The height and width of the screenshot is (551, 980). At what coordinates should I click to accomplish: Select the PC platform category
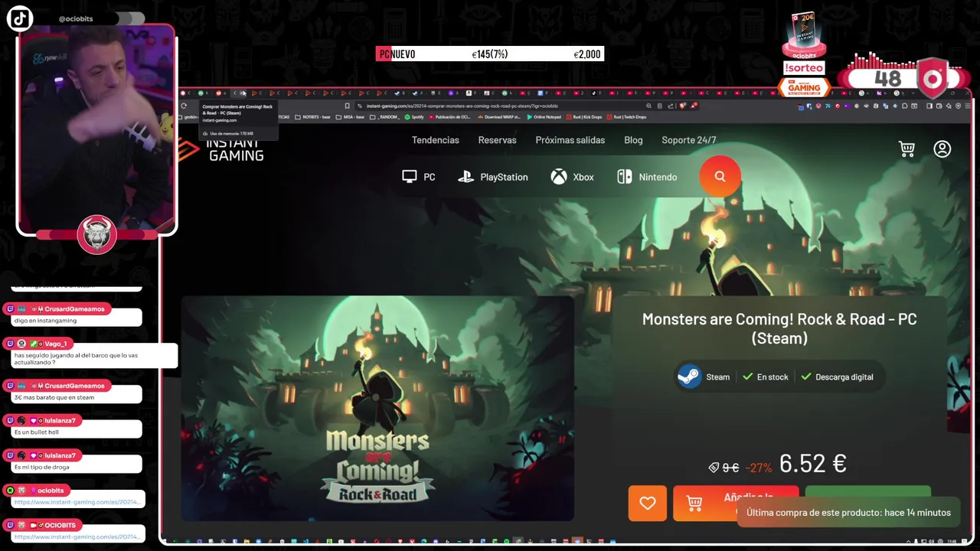coord(419,177)
